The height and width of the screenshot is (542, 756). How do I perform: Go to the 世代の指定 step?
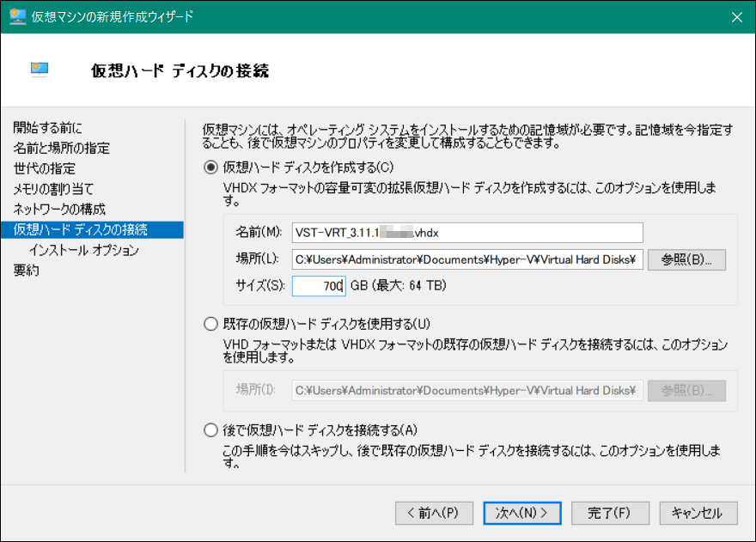(45, 168)
